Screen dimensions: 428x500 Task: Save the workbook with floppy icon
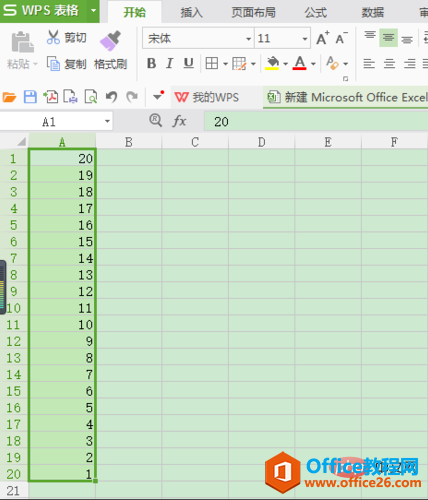tap(30, 97)
